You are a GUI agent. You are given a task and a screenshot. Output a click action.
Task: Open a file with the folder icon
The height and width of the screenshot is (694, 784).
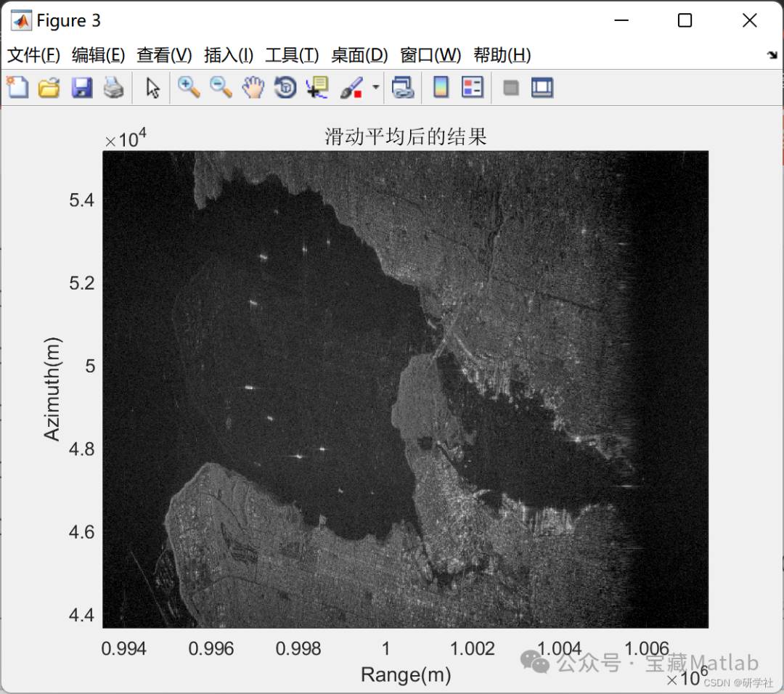tap(49, 88)
